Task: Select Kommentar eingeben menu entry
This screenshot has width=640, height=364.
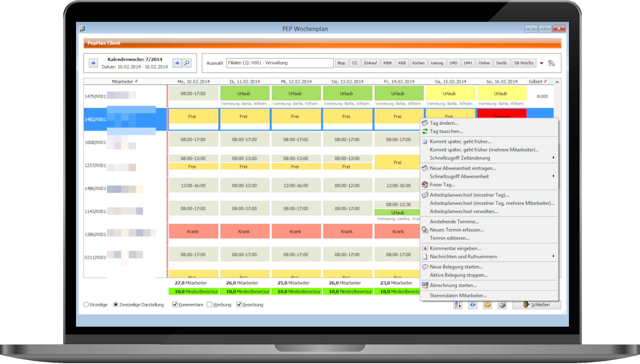Action: tap(490, 248)
